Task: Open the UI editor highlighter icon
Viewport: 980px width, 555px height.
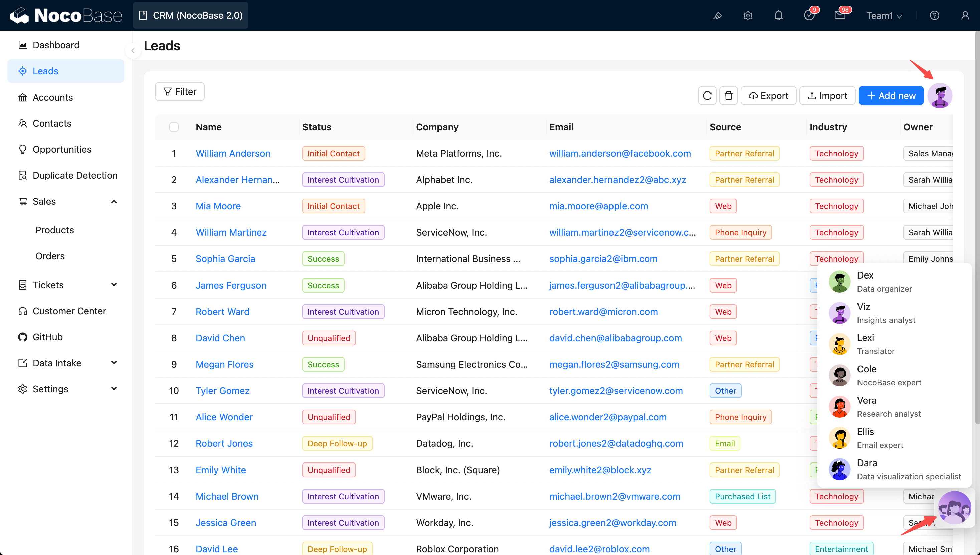Action: click(x=717, y=16)
